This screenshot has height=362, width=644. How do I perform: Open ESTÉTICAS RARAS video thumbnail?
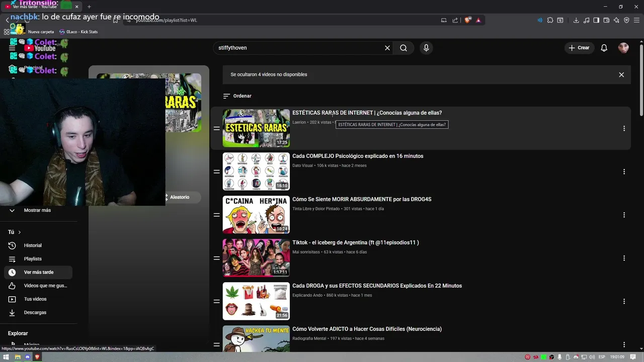point(256,128)
